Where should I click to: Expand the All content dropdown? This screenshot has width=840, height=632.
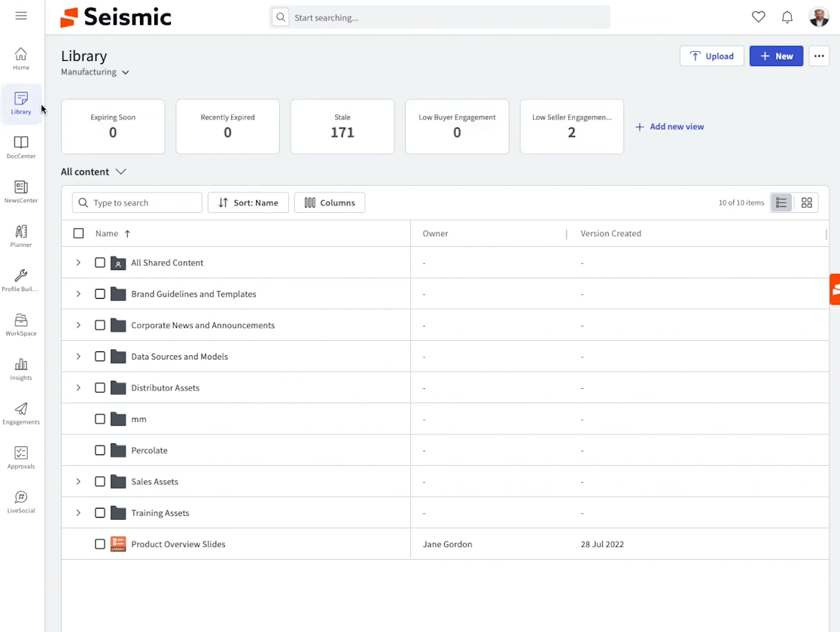[x=93, y=172]
